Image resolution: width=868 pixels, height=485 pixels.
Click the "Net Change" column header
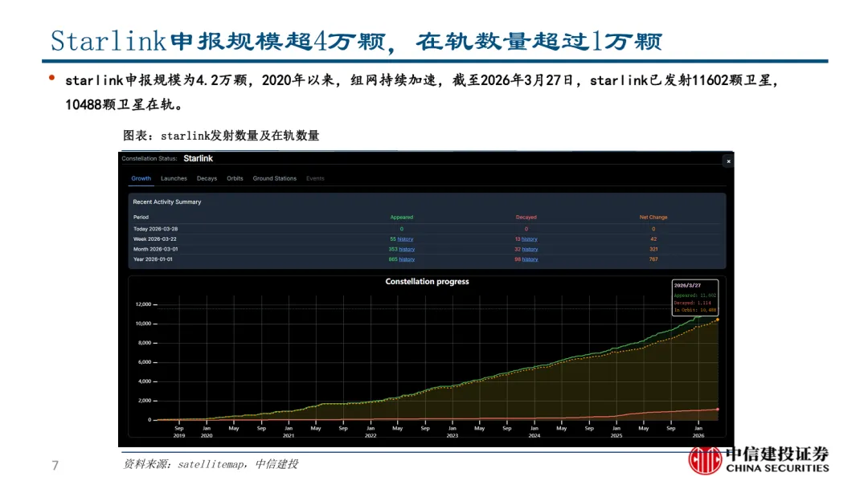coord(653,218)
